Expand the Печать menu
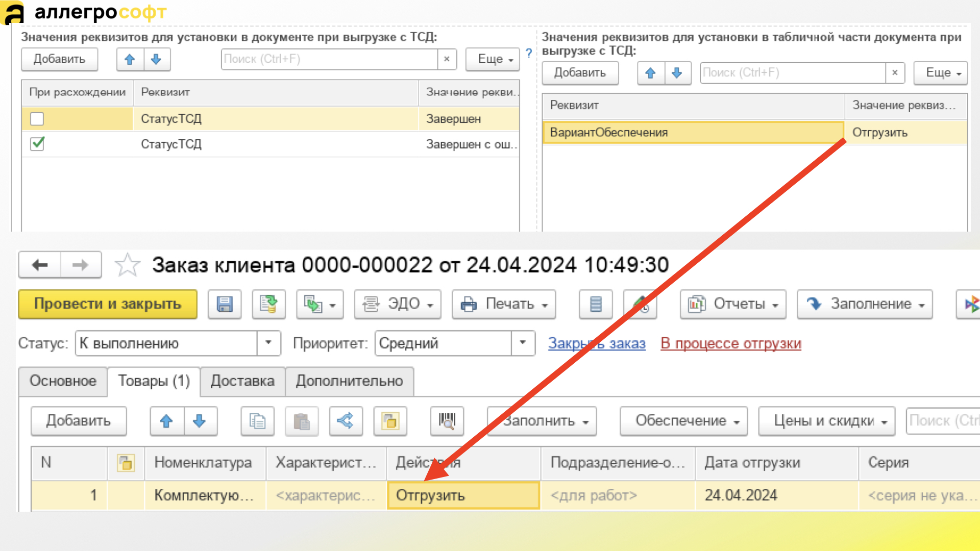 tap(504, 304)
